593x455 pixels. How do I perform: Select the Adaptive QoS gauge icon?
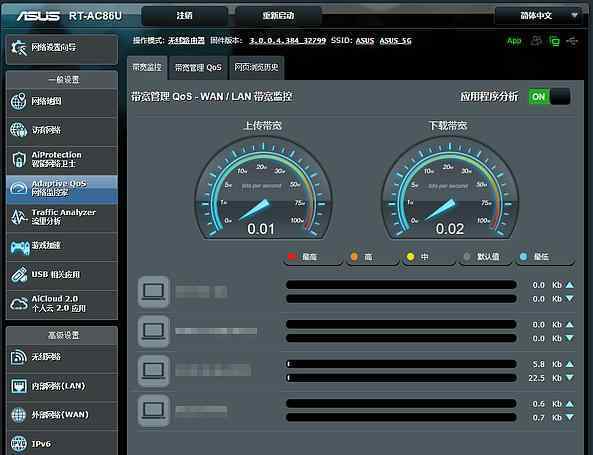[19, 188]
